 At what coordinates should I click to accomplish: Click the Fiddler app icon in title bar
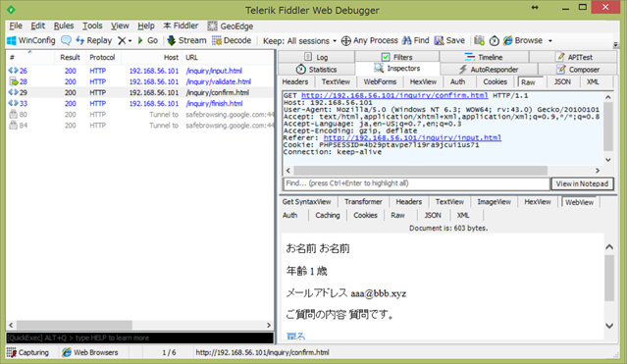11,9
